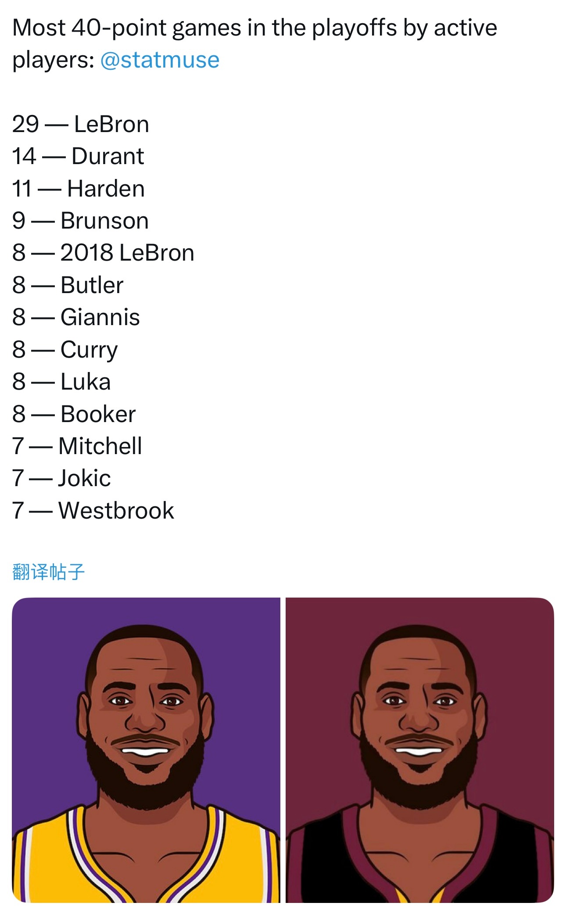Open the LeBron Lakers jersey image
The width and height of the screenshot is (566, 924).
point(146,750)
